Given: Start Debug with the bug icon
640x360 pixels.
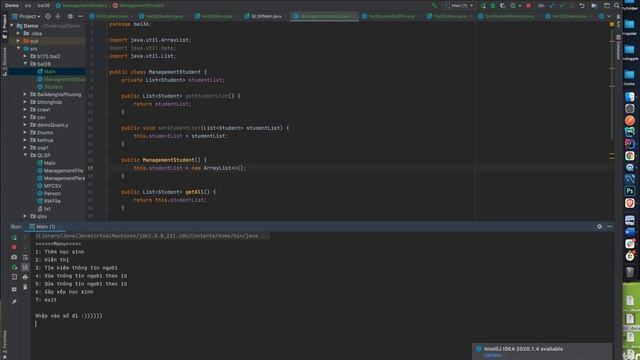Looking at the screenshot, I should [x=493, y=6].
